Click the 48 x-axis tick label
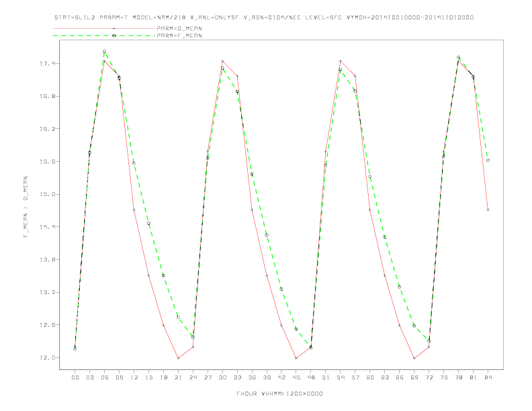Image resolution: width=532 pixels, height=411 pixels. coord(311,377)
